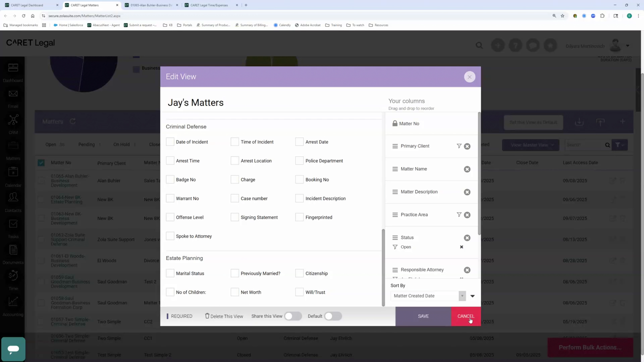
Task: Close the Edit View dialog
Action: 470,77
